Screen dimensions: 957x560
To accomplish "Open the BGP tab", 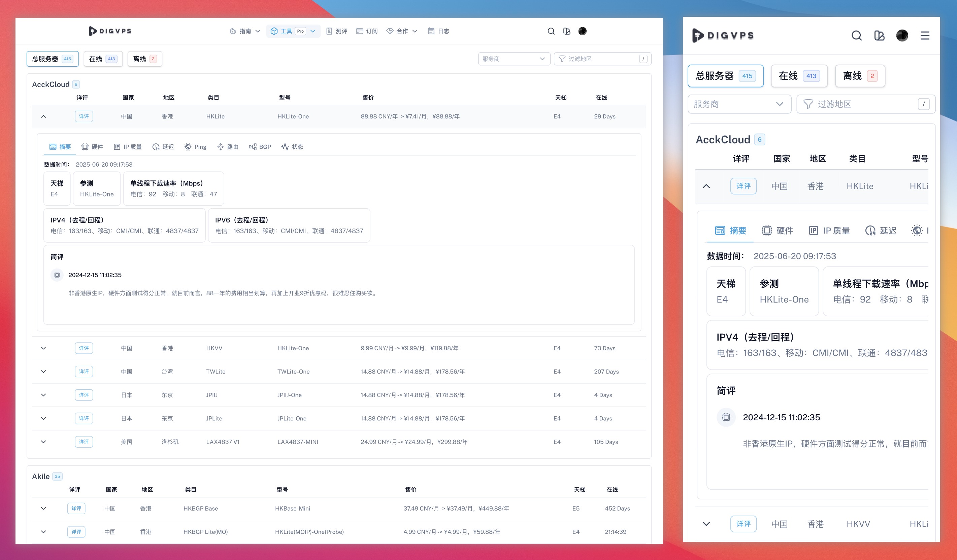I will 260,147.
